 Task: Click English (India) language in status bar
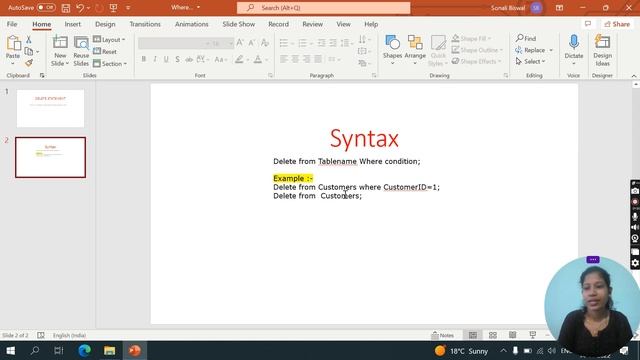click(x=69, y=335)
